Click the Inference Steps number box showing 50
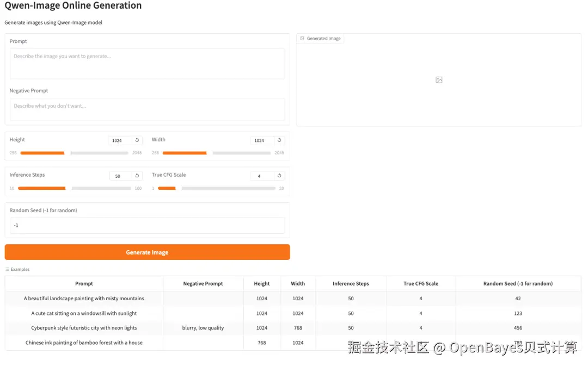Viewport: 588px width, 366px height. 120,176
